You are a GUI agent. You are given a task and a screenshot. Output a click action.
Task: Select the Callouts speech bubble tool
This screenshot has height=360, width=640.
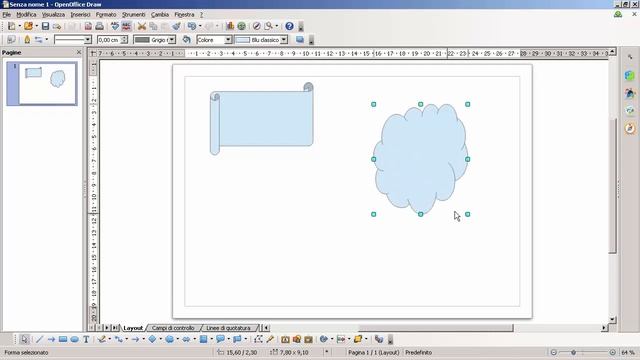pyautogui.click(x=220, y=339)
